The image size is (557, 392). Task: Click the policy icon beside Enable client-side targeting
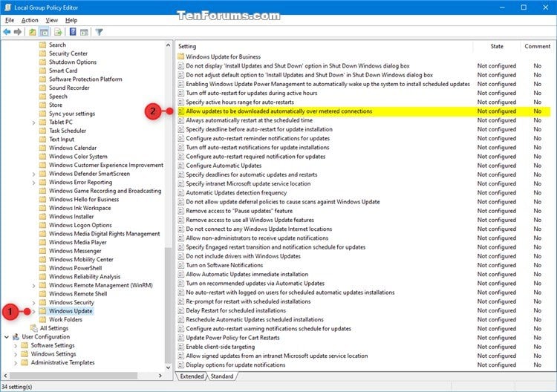click(180, 347)
